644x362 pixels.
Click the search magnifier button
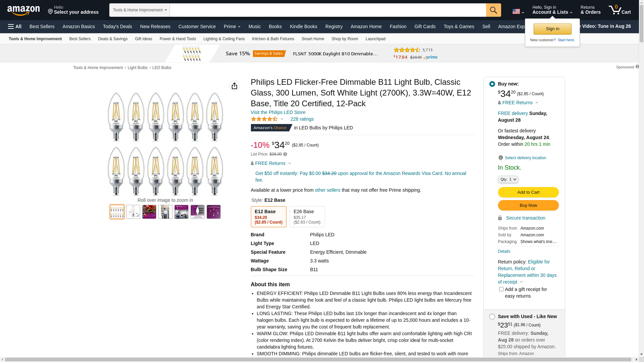coord(493,10)
